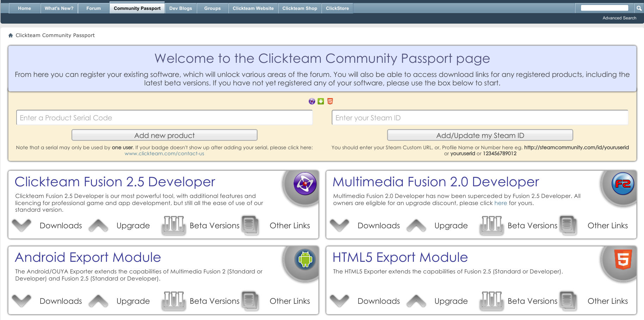Click the Multimedia Fusion 2.0 F2 logo badge
This screenshot has height=320, width=644.
[x=623, y=183]
